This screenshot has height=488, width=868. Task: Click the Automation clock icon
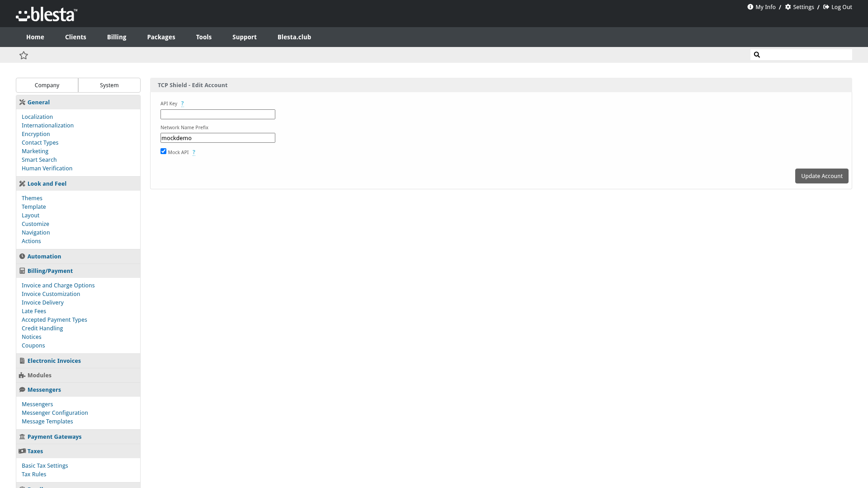tap(22, 256)
